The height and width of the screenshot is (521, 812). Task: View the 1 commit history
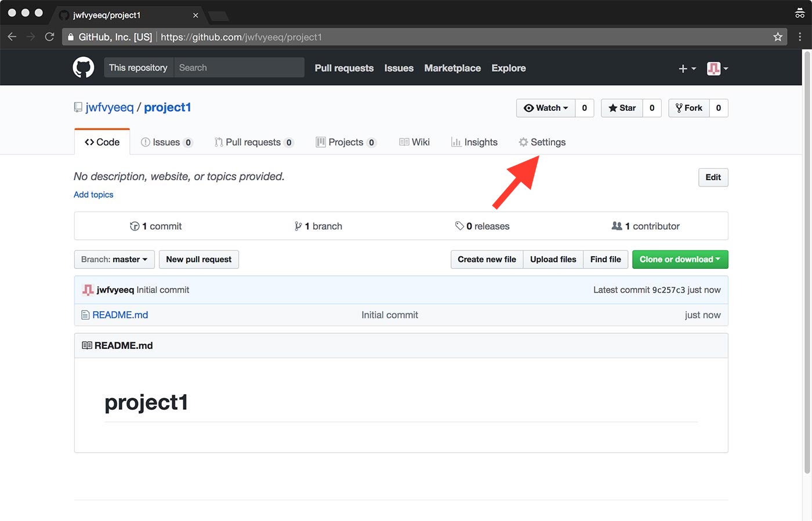click(x=156, y=226)
